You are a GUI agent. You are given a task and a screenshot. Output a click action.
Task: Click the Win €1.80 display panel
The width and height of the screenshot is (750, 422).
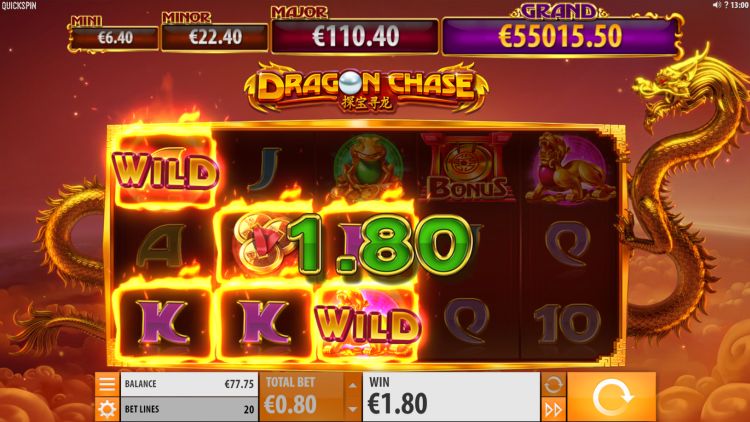(x=451, y=397)
